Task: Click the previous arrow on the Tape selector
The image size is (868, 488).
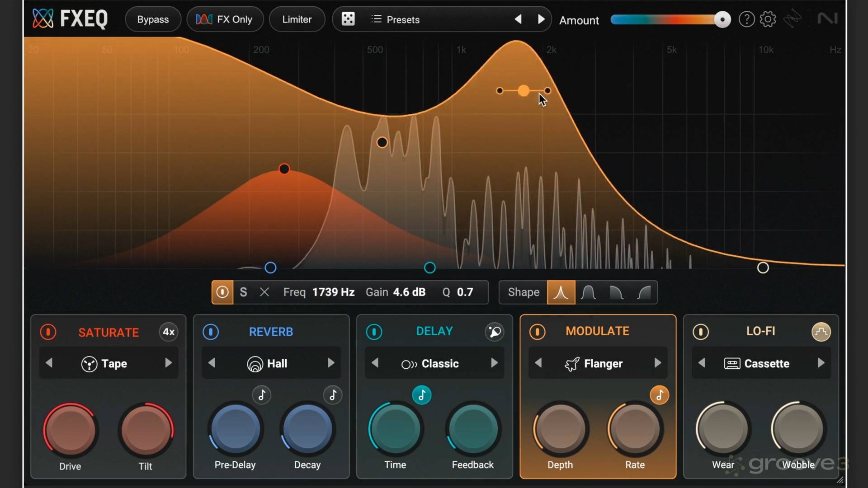Action: (x=49, y=363)
